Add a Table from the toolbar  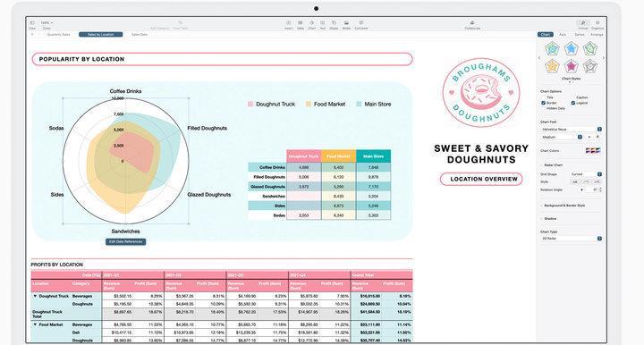(x=301, y=25)
